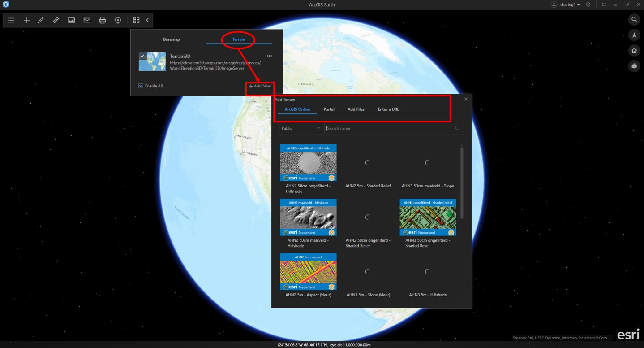Image resolution: width=644 pixels, height=348 pixels.
Task: Close the Add Terrain dialog
Action: coord(466,99)
